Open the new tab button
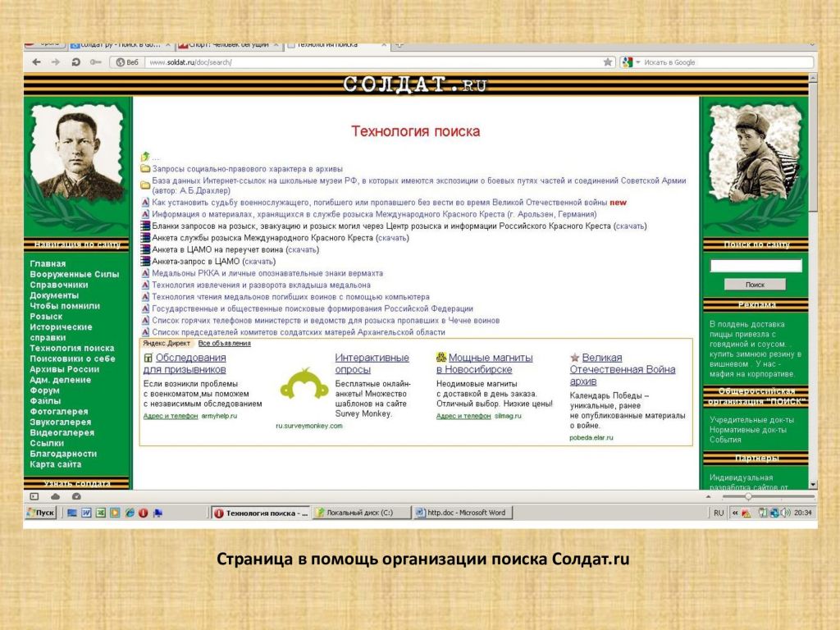 [399, 45]
